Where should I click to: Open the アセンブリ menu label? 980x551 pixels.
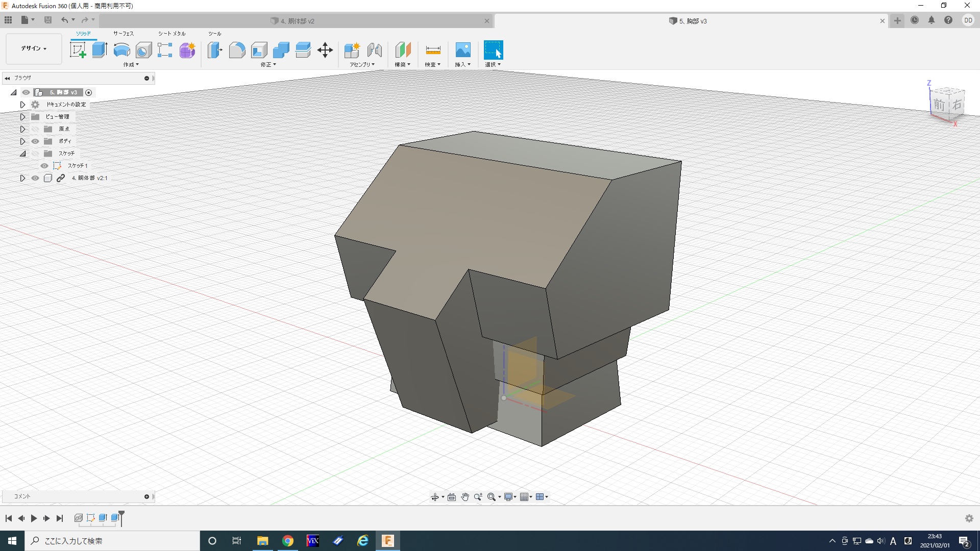(362, 65)
